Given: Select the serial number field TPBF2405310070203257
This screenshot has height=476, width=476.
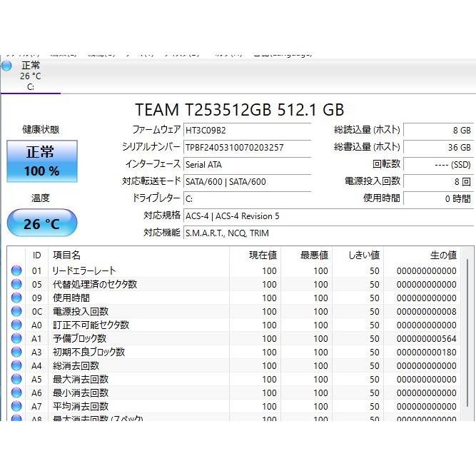Looking at the screenshot, I should [x=248, y=148].
